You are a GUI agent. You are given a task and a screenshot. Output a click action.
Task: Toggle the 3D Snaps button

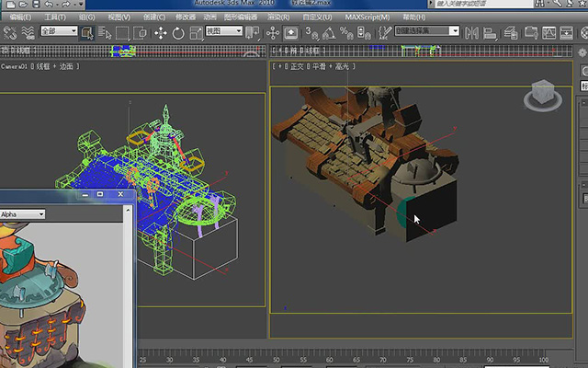pos(311,33)
